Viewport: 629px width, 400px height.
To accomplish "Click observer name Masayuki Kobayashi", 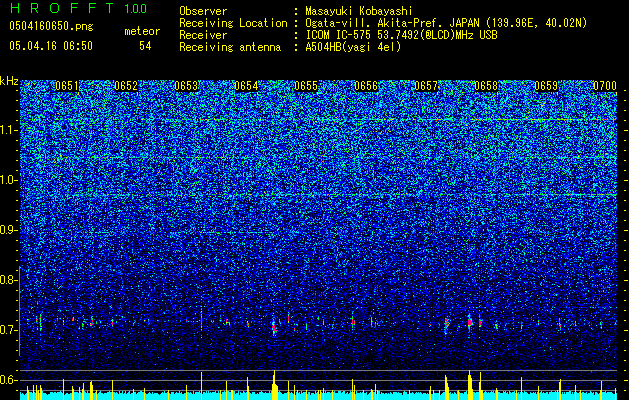I will [359, 11].
